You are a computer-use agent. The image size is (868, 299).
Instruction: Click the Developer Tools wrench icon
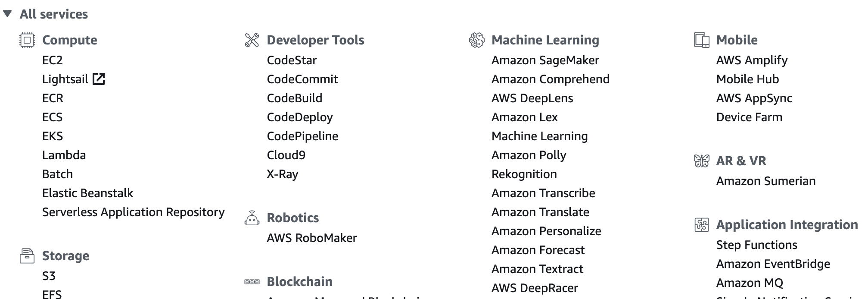[x=252, y=40]
